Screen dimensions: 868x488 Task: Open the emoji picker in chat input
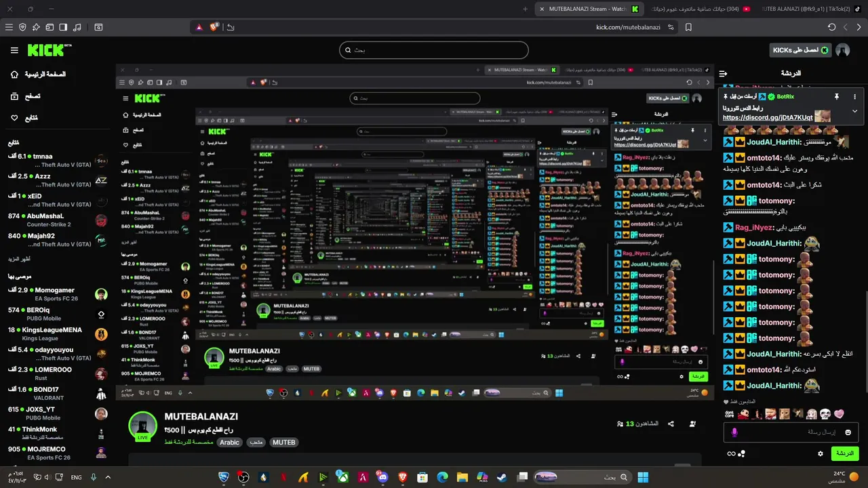(x=848, y=432)
